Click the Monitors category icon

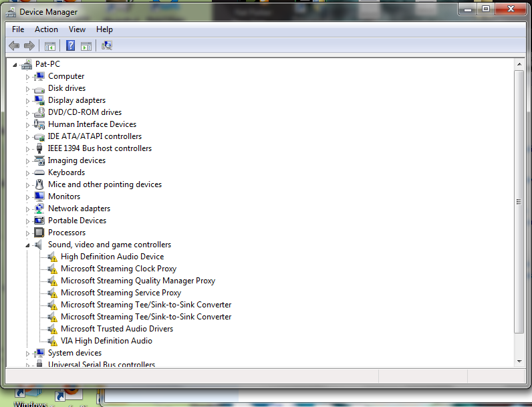(39, 196)
